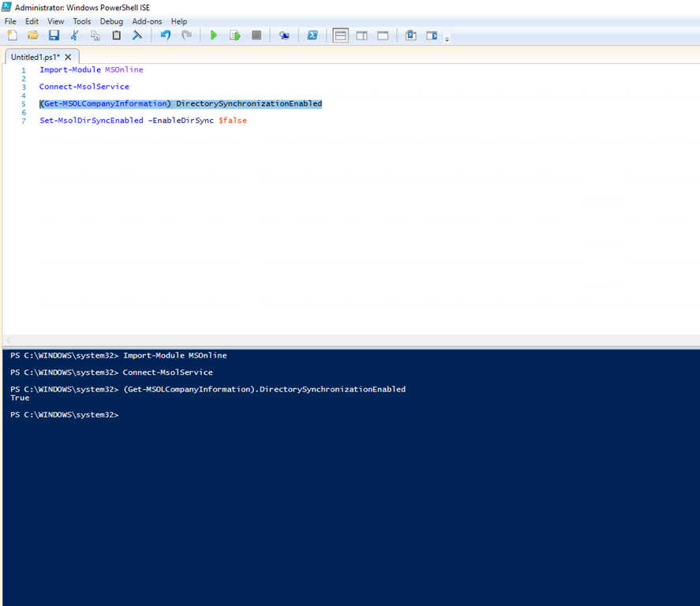700x606 pixels.
Task: Expand the toolbar overflow options arrow
Action: point(447,39)
